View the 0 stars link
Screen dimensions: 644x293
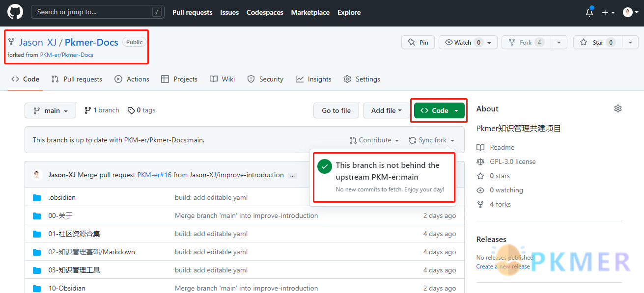494,176
